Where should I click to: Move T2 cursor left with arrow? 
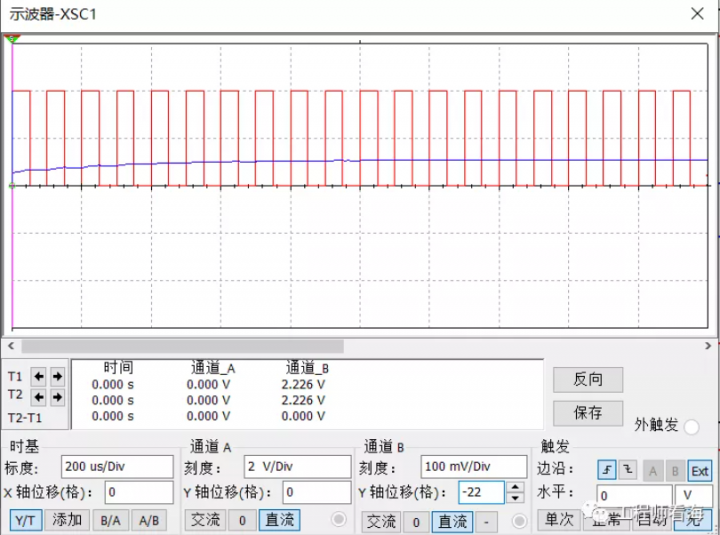click(x=39, y=397)
